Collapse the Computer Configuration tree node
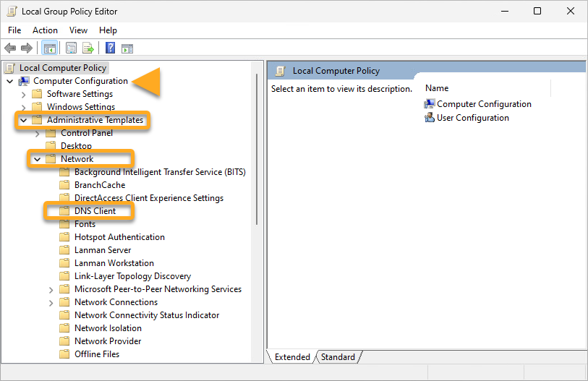Viewport: 588px width, 381px height. click(x=10, y=81)
